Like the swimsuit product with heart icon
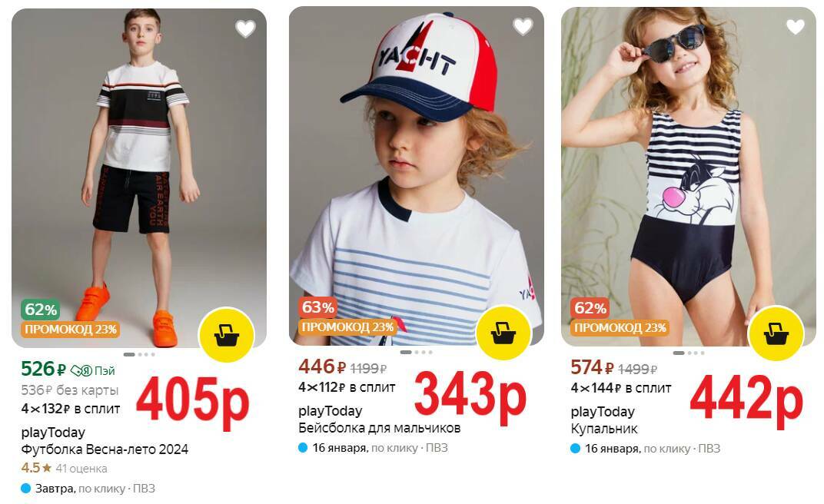The height and width of the screenshot is (504, 824). click(x=795, y=26)
